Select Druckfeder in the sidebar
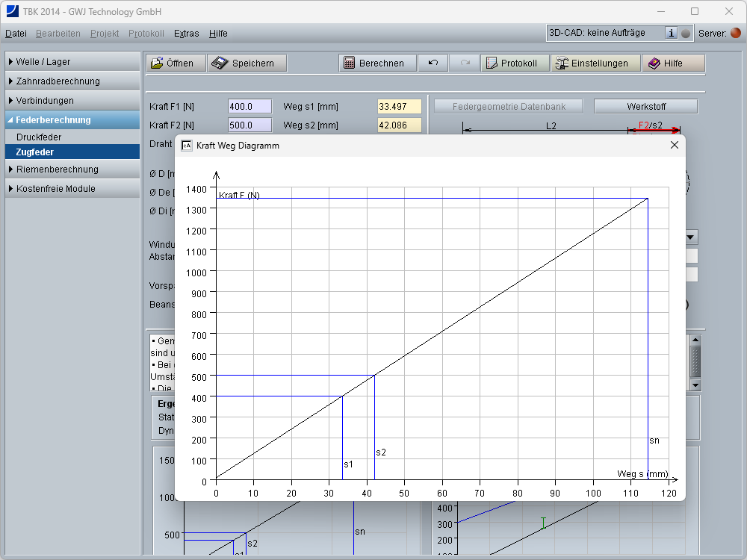This screenshot has width=747, height=560. pyautogui.click(x=39, y=137)
